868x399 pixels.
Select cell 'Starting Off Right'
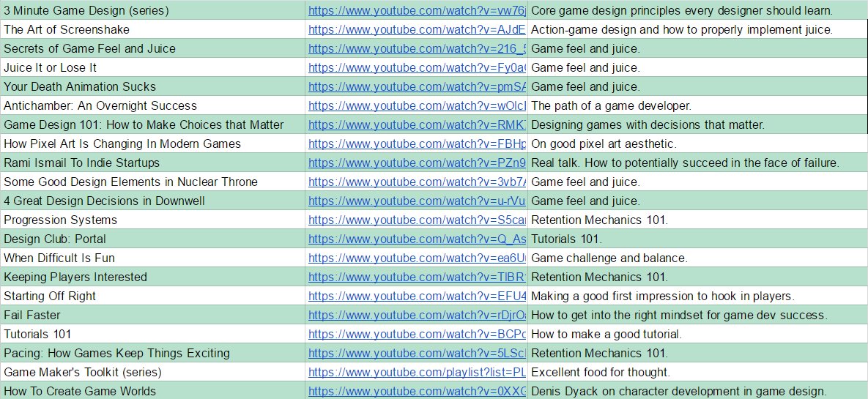152,296
